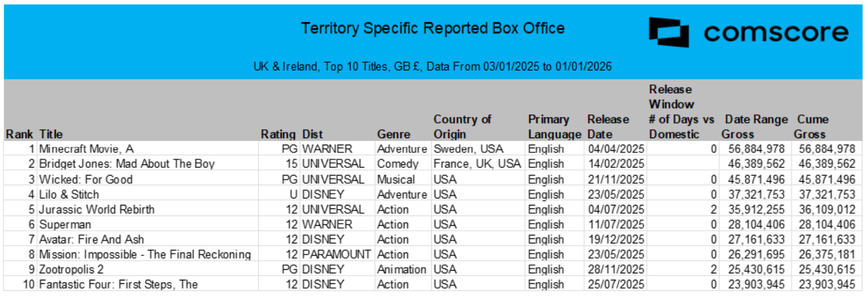Select the Sweden, USA country cell
This screenshot has height=296, width=868.
coord(468,149)
